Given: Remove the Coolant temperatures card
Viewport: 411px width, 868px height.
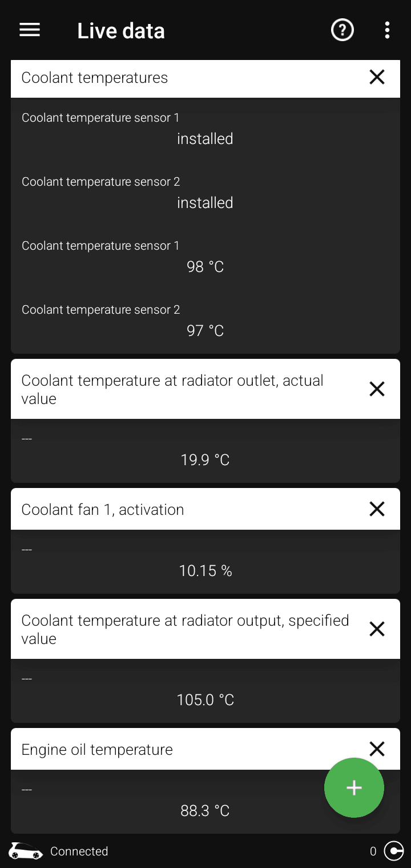Looking at the screenshot, I should click(377, 78).
